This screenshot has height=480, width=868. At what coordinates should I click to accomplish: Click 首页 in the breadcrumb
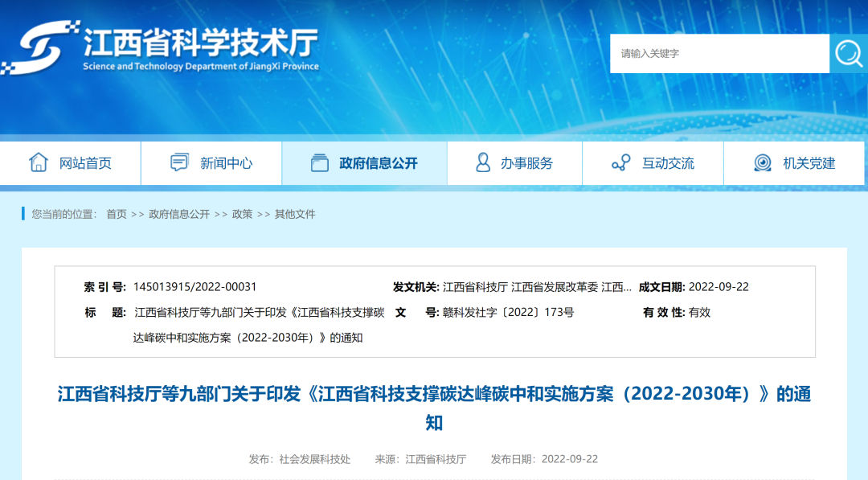pos(117,214)
